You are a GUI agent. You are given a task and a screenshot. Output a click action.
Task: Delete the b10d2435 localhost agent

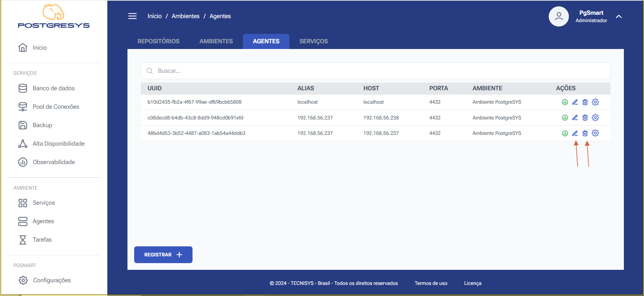585,102
